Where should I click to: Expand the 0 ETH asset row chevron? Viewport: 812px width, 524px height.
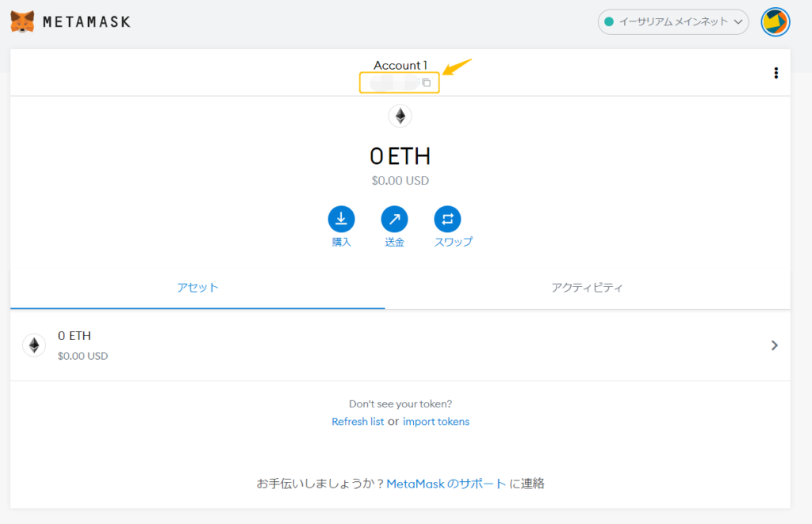click(774, 346)
